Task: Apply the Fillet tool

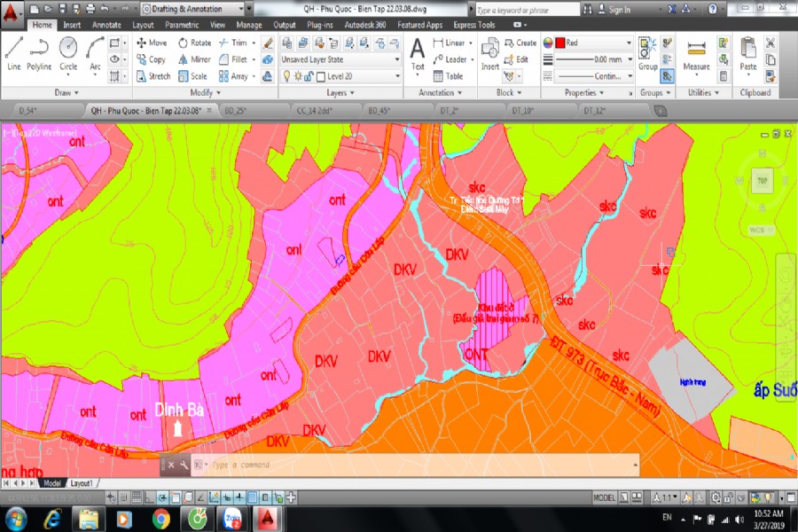Action: (233, 59)
